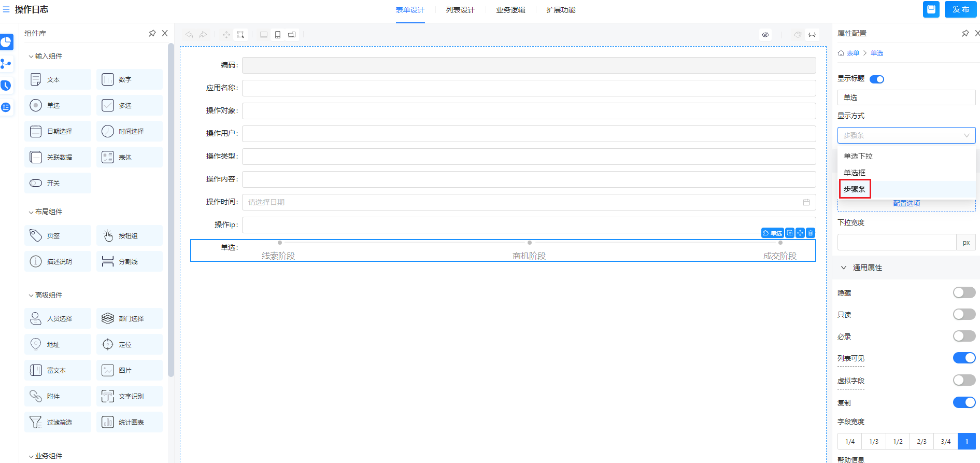This screenshot has width=980, height=463.
Task: Enable the 隐藏 switch
Action: pos(964,293)
